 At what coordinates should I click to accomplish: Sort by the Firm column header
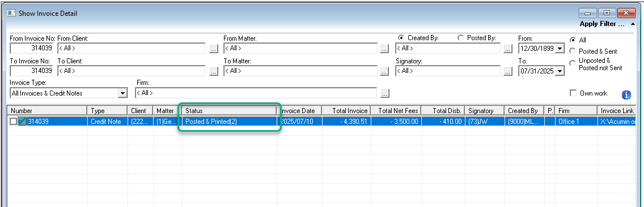[575, 111]
